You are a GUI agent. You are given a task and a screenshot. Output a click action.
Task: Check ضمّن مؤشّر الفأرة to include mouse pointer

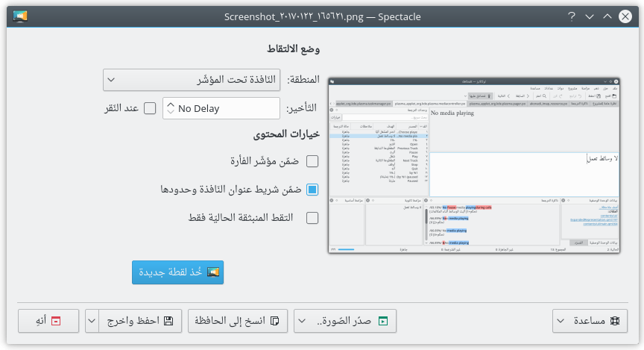(312, 161)
